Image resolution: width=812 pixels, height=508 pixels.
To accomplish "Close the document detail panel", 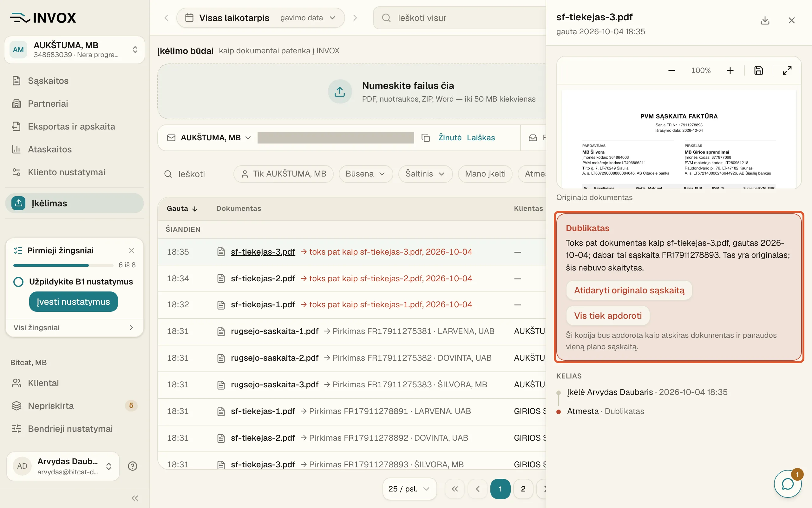I will 791,21.
